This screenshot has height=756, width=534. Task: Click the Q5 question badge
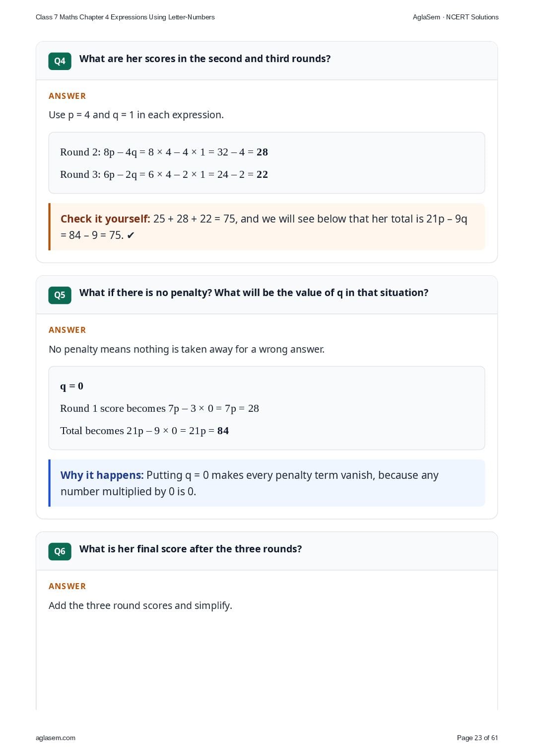(60, 295)
